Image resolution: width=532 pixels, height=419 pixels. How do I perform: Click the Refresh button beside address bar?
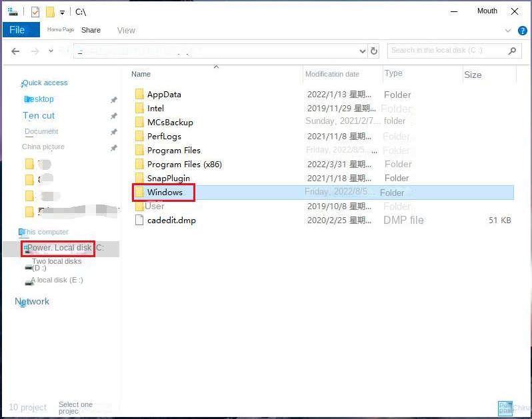pos(374,51)
